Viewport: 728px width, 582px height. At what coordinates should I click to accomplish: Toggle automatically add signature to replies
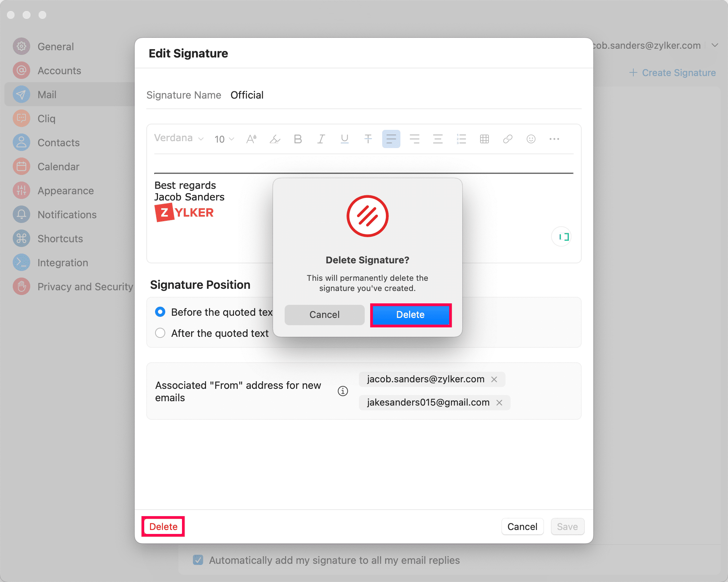click(198, 560)
